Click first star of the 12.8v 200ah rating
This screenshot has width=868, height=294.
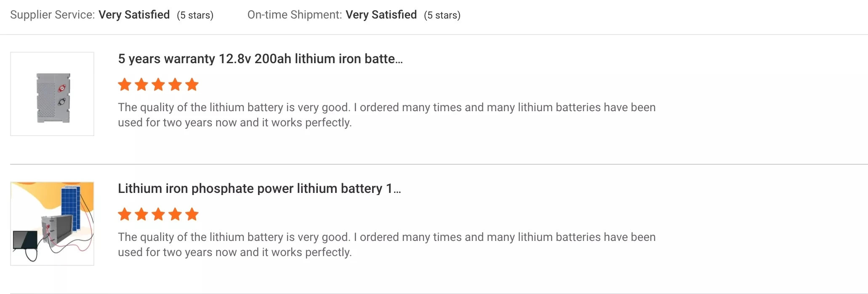[125, 85]
